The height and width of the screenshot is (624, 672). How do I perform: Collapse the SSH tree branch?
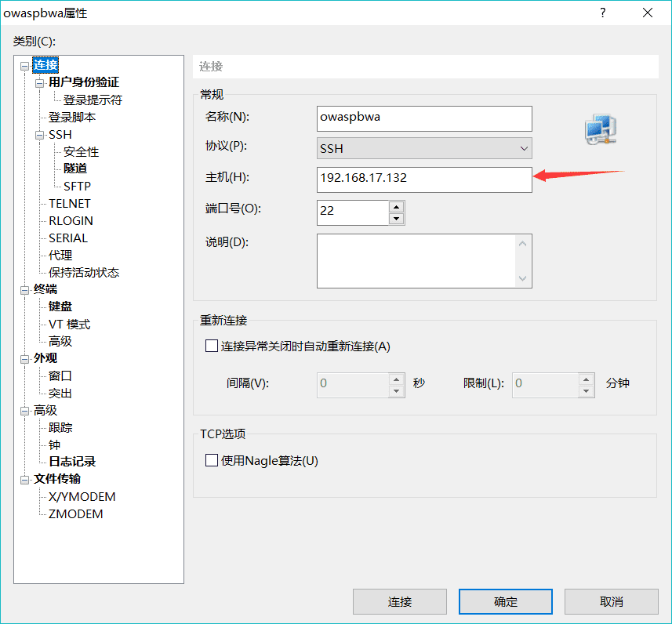(x=38, y=134)
